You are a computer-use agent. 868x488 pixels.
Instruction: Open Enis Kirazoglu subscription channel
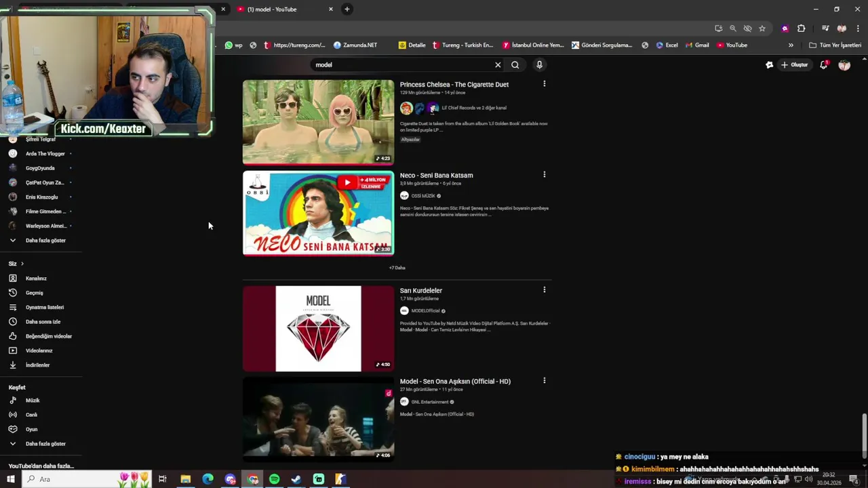click(x=41, y=197)
